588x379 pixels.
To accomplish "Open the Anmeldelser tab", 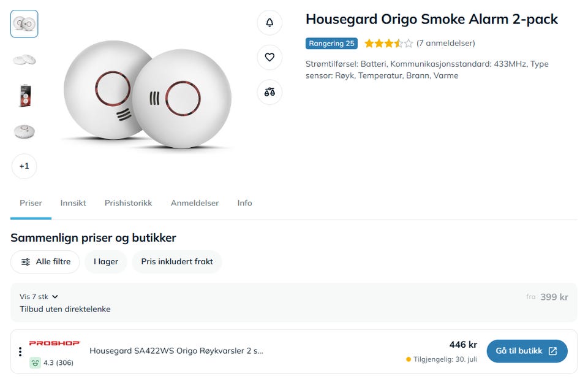I will (195, 203).
